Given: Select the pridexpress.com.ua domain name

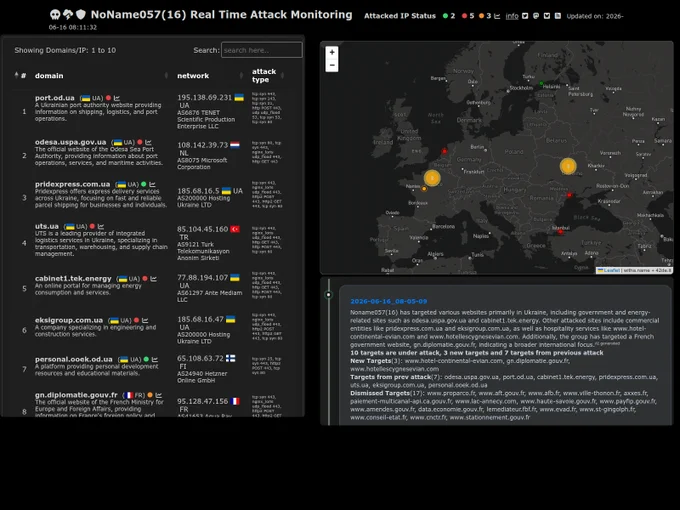Looking at the screenshot, I should (72, 184).
